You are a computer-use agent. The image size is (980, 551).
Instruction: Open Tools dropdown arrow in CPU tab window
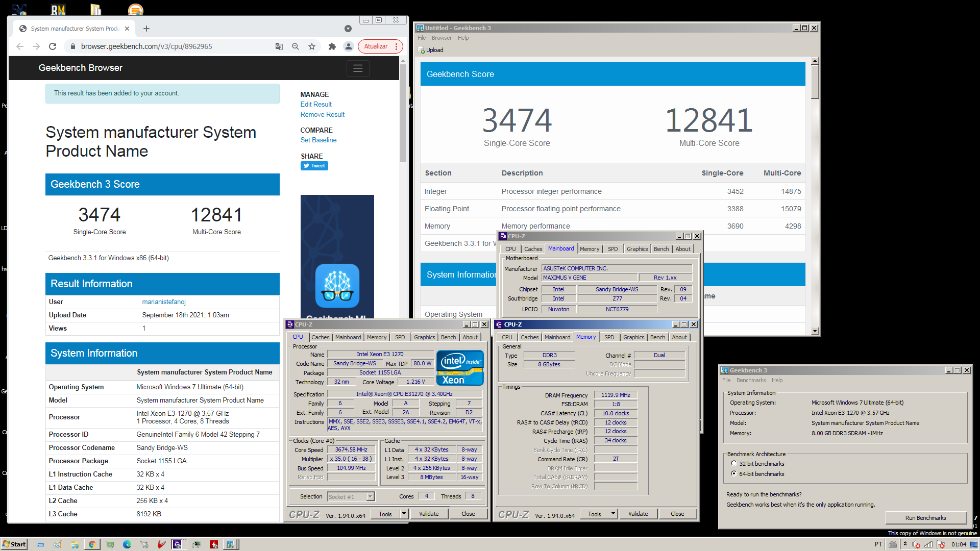click(x=404, y=514)
